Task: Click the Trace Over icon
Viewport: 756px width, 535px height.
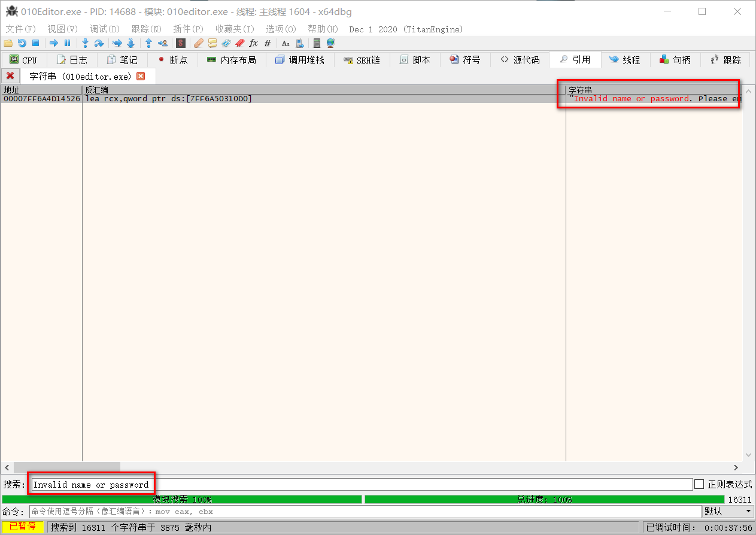Action: [130, 43]
